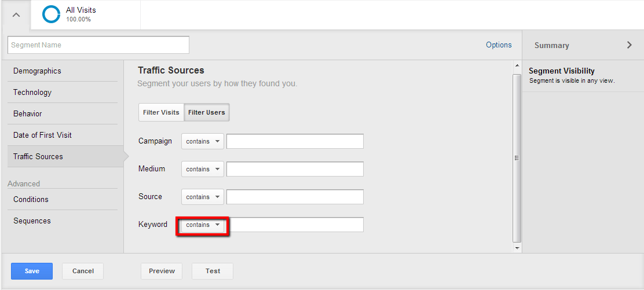
Task: Click the scrollbar down arrow
Action: click(517, 248)
